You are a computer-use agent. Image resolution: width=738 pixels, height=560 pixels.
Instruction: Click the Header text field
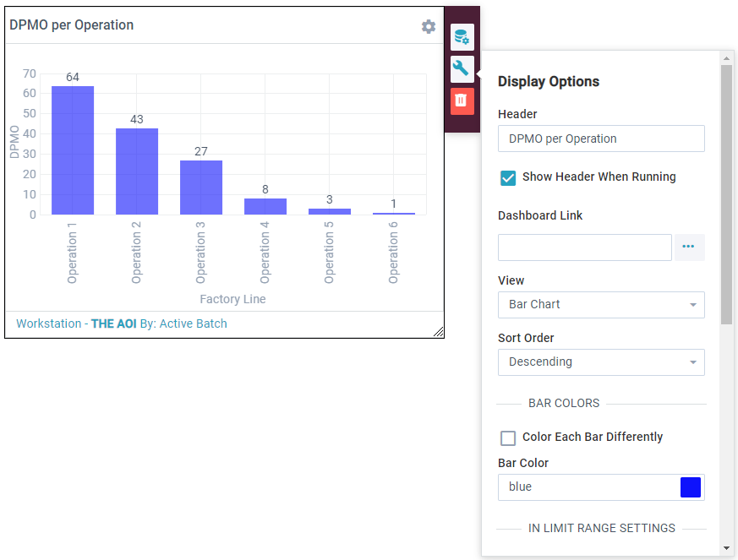tap(600, 139)
